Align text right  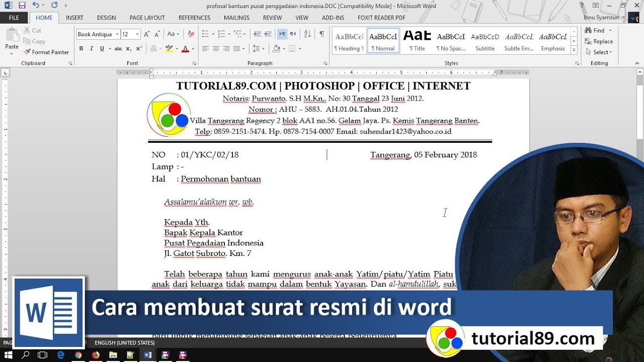click(226, 49)
